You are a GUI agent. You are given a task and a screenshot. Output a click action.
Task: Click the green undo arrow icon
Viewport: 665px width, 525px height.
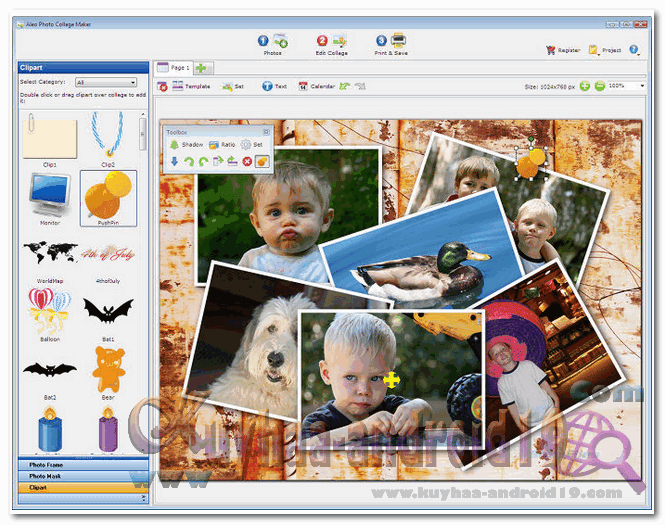(x=344, y=86)
